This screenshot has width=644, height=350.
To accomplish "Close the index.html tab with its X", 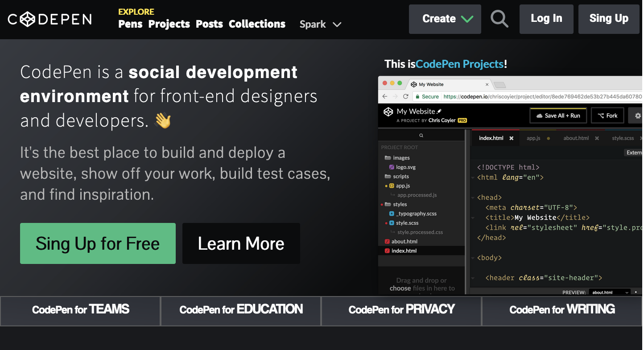I will [x=511, y=138].
